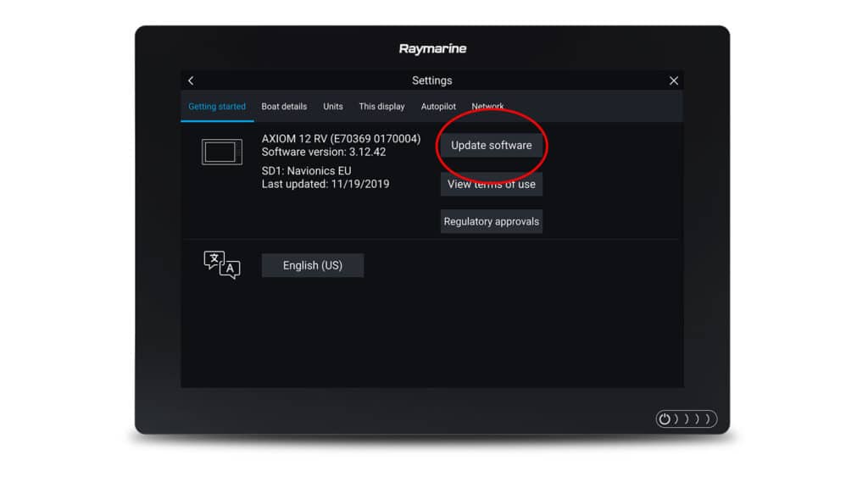The height and width of the screenshot is (488, 868).
Task: View the Regulatory approvals
Action: click(x=492, y=220)
